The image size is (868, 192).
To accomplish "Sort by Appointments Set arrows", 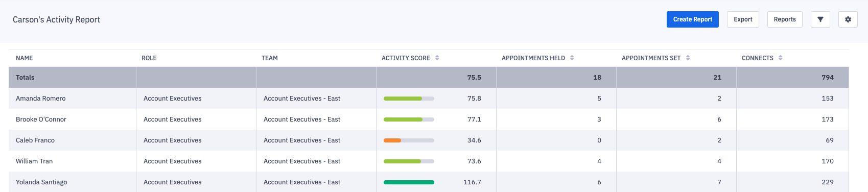I will tap(688, 58).
